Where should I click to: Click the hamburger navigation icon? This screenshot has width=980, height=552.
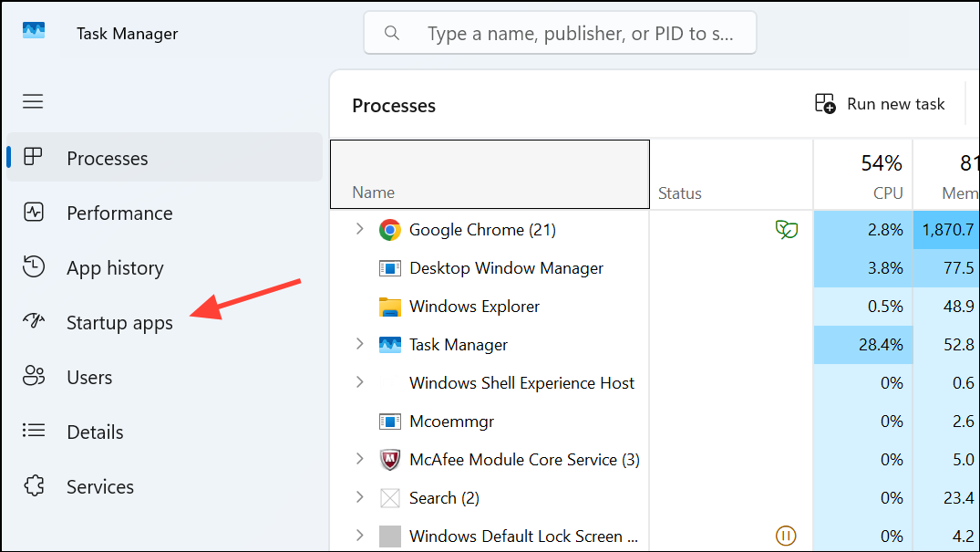pyautogui.click(x=33, y=100)
